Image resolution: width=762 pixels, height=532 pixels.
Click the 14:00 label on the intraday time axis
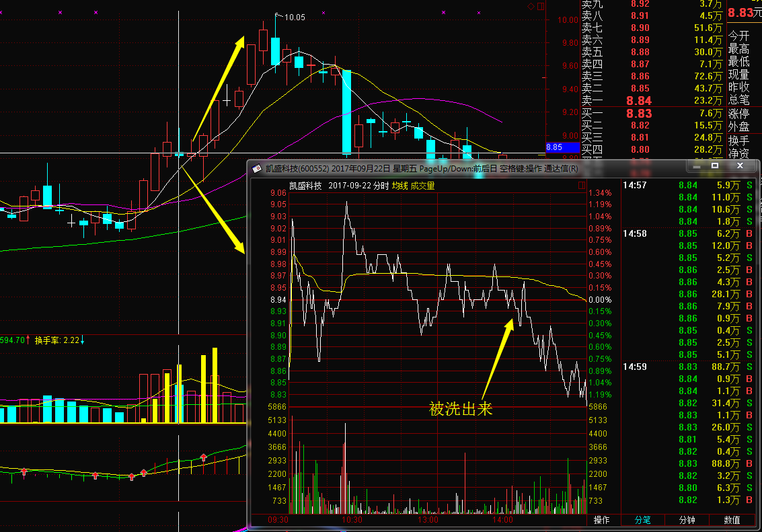coord(502,520)
